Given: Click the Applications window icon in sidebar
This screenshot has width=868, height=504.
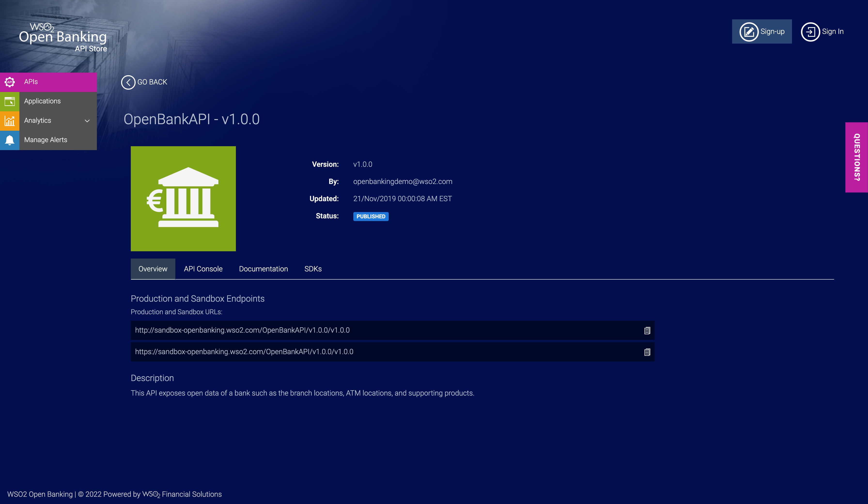Looking at the screenshot, I should coord(10,101).
